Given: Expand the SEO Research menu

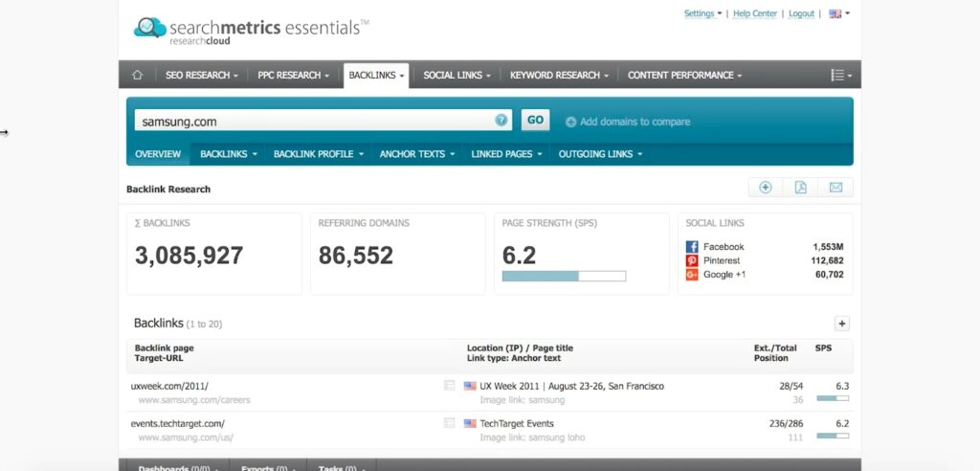Looking at the screenshot, I should 202,75.
